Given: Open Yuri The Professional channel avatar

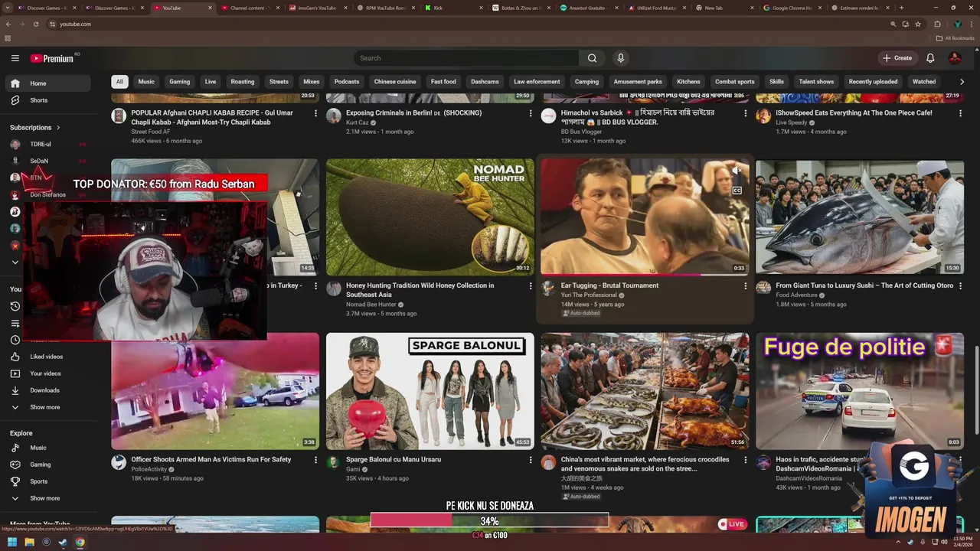Looking at the screenshot, I should coord(548,288).
